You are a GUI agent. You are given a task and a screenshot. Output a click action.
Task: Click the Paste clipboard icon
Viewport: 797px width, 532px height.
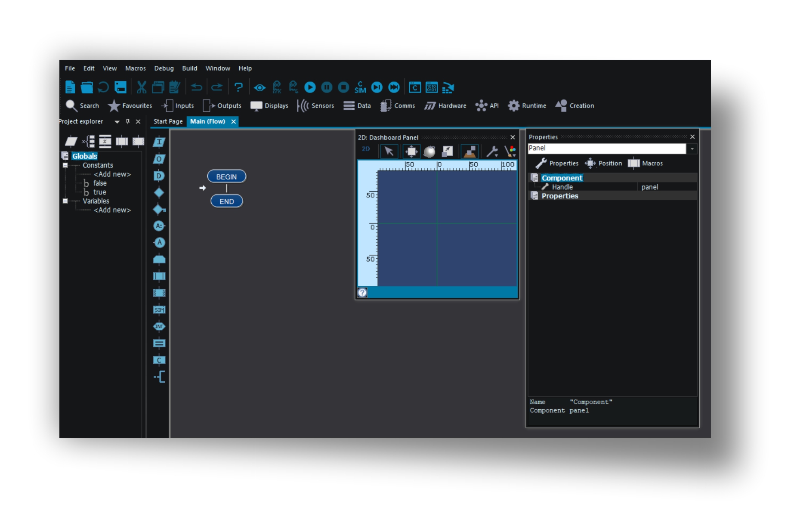tap(175, 87)
